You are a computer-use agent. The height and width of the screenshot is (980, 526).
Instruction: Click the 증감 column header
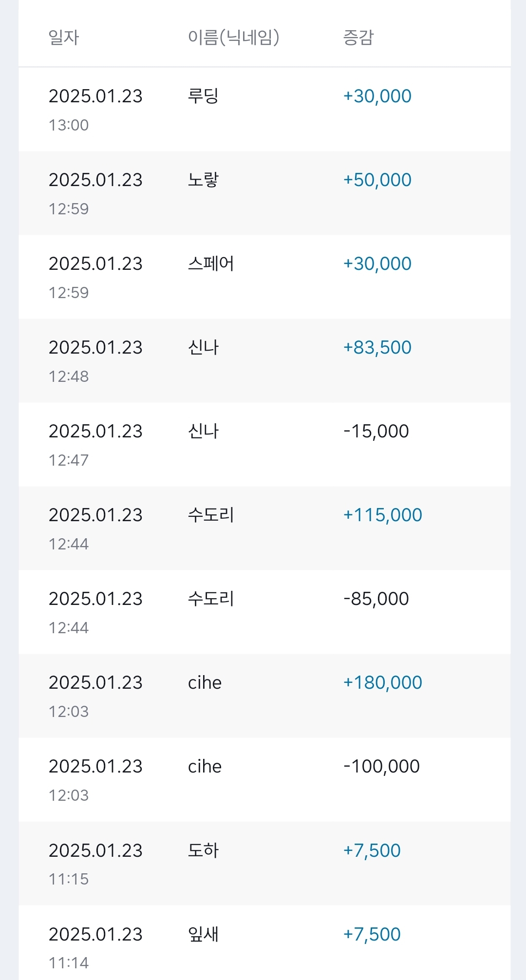358,38
